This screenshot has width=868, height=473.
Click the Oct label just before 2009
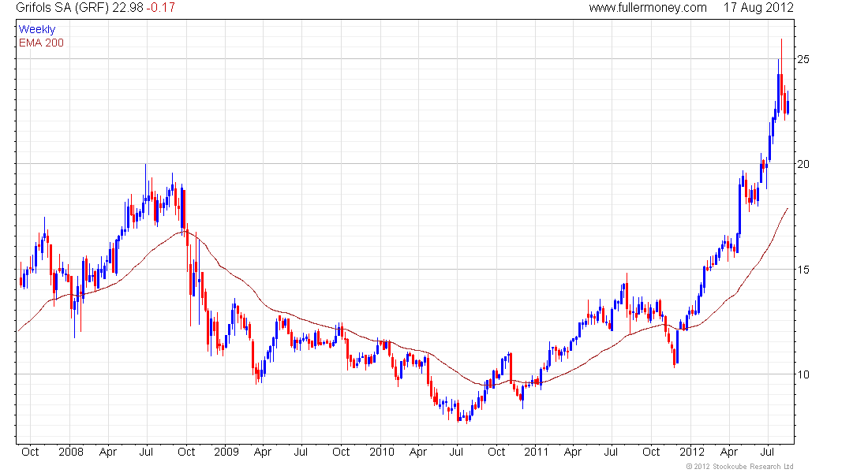[186, 452]
